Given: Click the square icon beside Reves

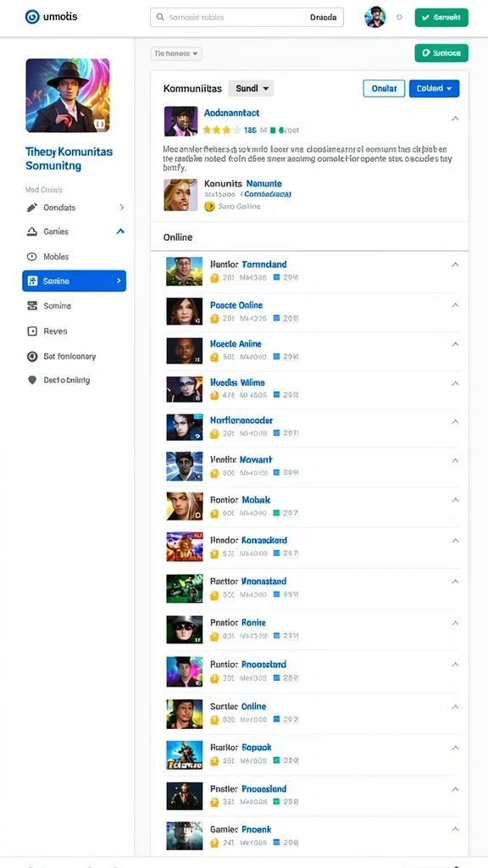Looking at the screenshot, I should click(32, 331).
